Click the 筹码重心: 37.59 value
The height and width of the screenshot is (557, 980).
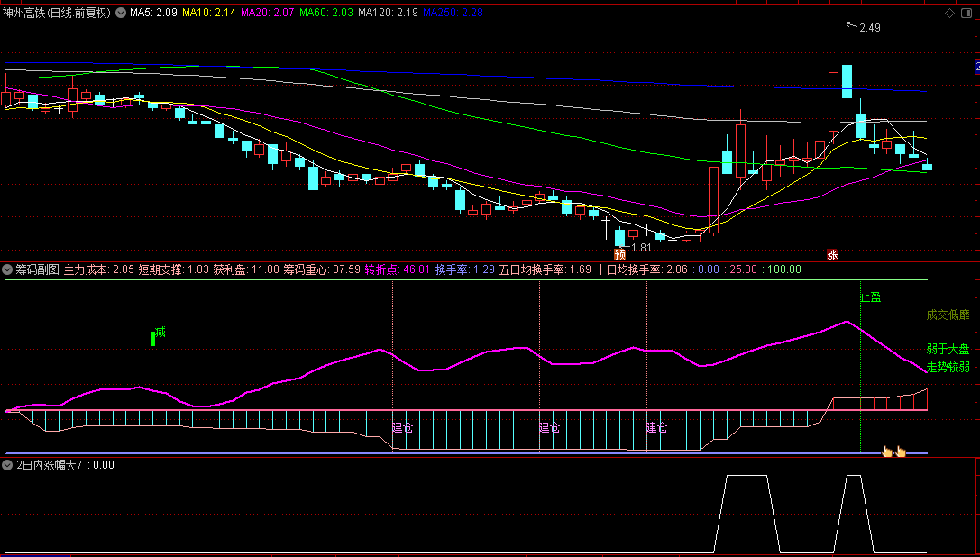point(322,270)
